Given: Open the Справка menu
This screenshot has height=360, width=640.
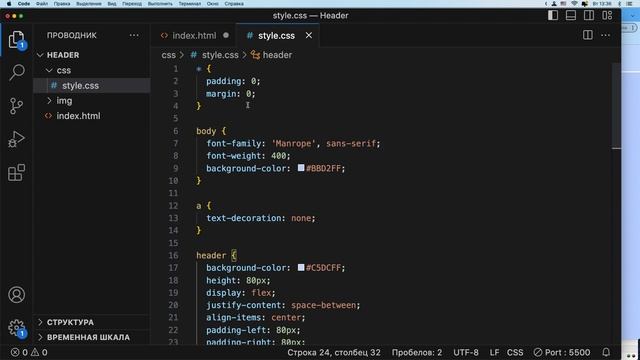Looking at the screenshot, I should coord(234,4).
